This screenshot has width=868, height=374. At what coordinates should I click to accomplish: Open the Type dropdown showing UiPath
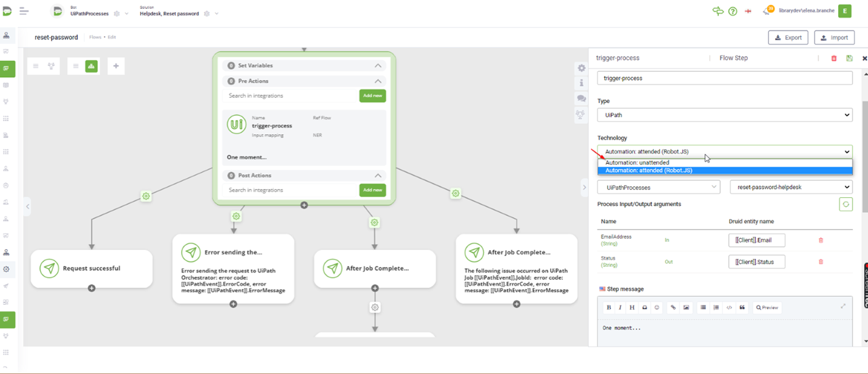725,115
